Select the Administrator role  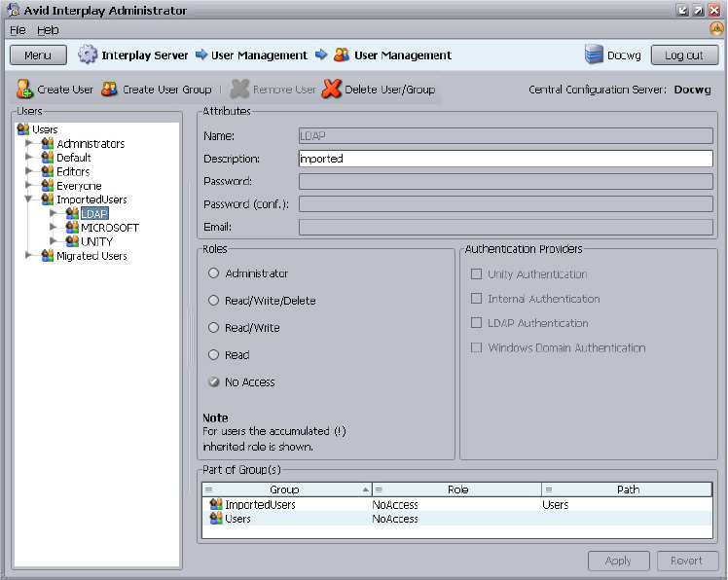tap(213, 273)
